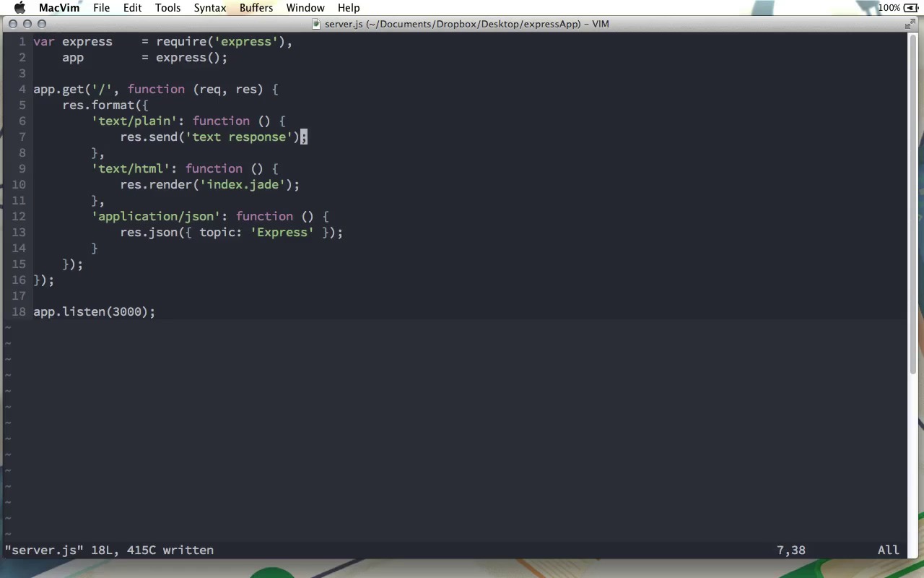Click line number 17
Image resolution: width=924 pixels, height=578 pixels.
(19, 296)
